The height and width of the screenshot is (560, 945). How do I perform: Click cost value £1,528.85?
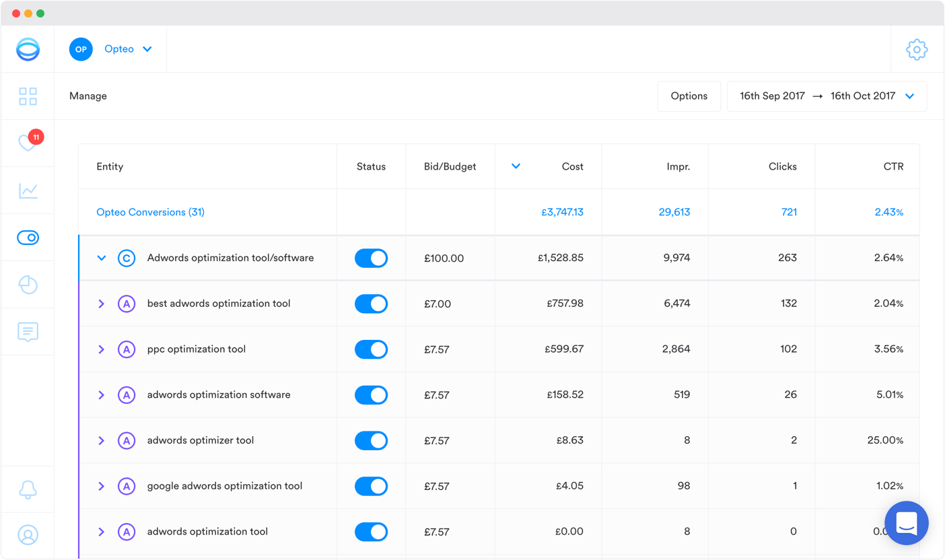[561, 258]
